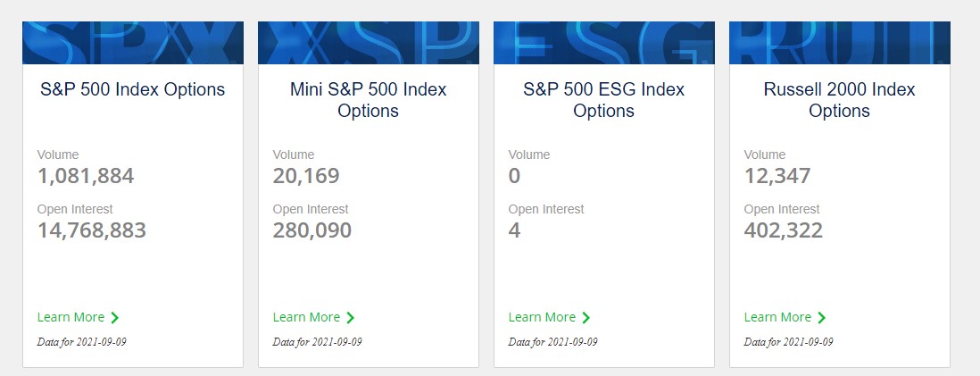Screen dimensions: 980x376
Task: Click the green chevron in the SPX card
Action: pyautogui.click(x=114, y=318)
